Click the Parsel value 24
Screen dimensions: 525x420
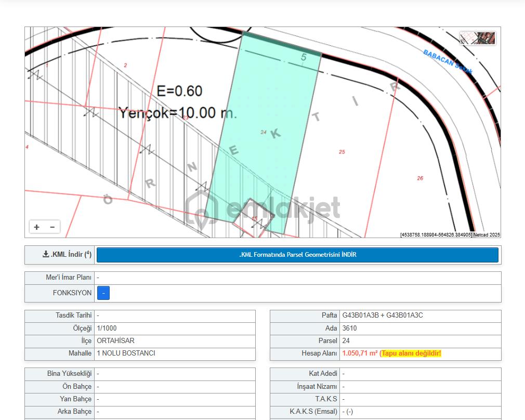[346, 340]
